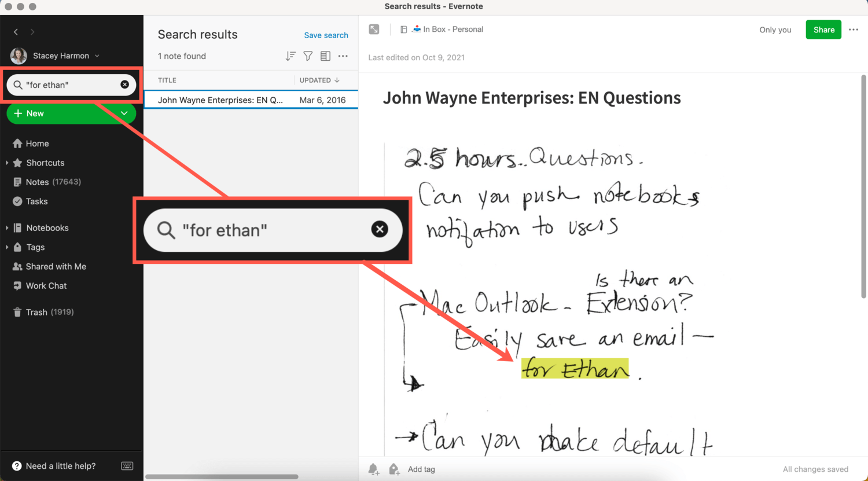This screenshot has width=868, height=481.
Task: Click the 1 note found text
Action: point(182,56)
